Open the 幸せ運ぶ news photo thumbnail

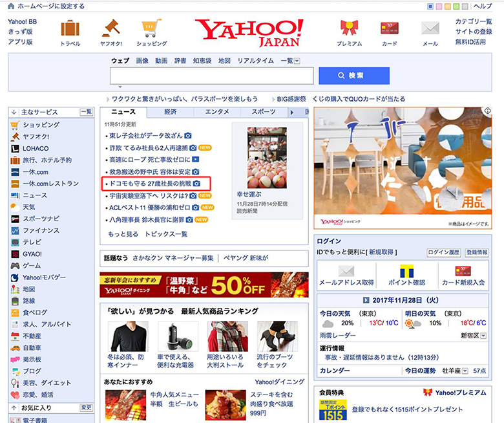pyautogui.click(x=267, y=158)
